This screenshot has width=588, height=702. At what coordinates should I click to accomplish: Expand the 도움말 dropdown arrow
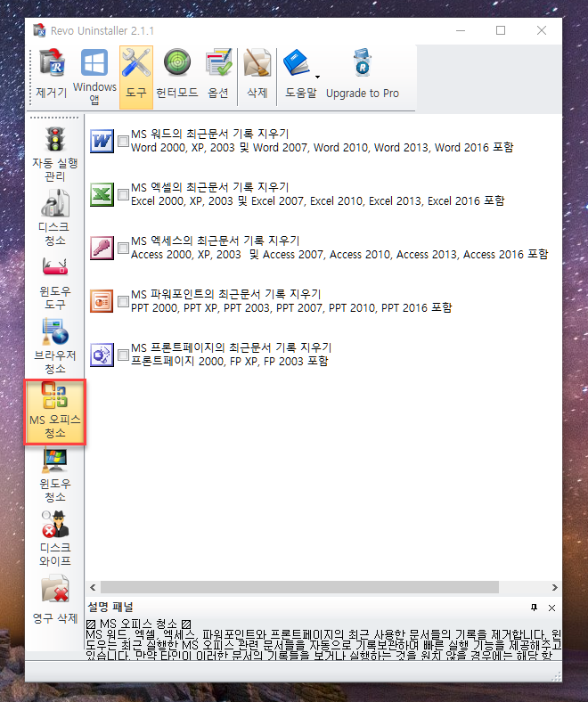pyautogui.click(x=317, y=77)
